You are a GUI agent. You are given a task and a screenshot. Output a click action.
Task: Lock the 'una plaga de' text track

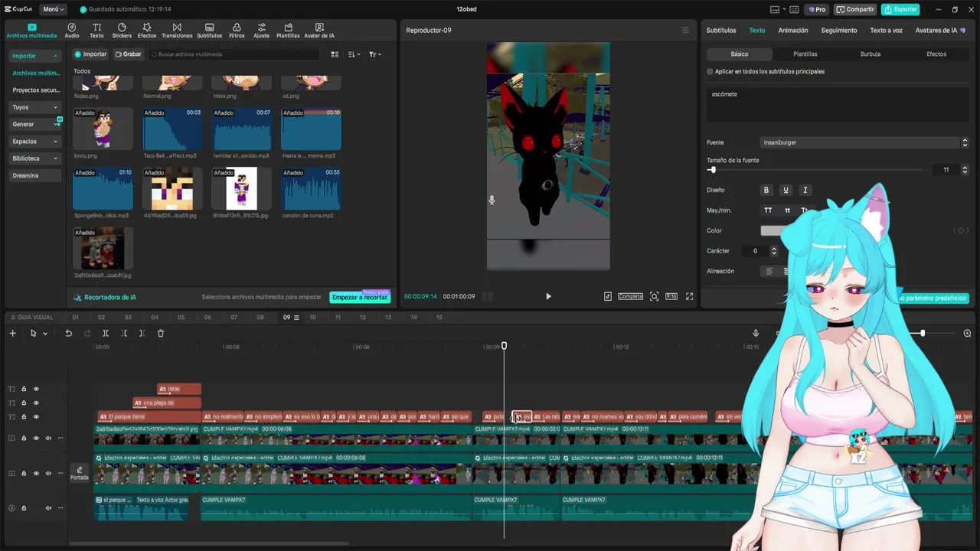click(x=24, y=403)
